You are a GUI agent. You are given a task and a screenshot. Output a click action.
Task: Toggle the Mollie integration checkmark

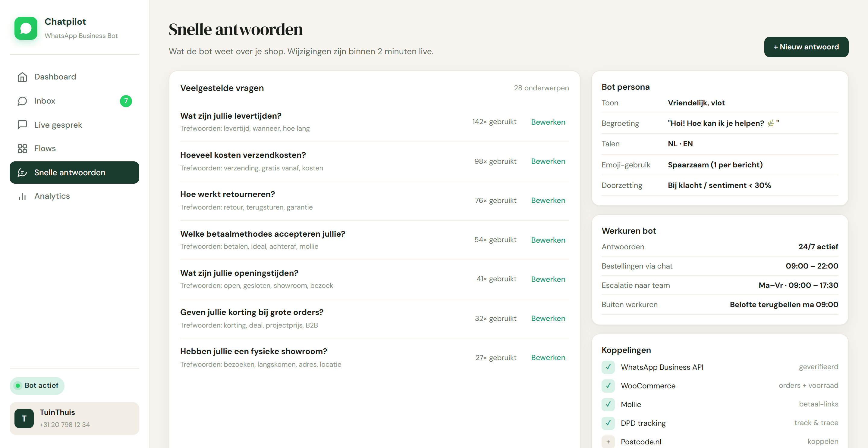[x=608, y=404]
